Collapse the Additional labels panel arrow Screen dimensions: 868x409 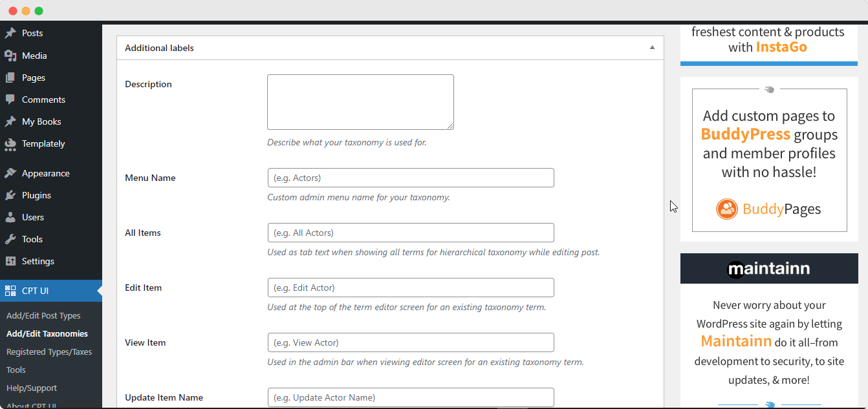pyautogui.click(x=652, y=48)
